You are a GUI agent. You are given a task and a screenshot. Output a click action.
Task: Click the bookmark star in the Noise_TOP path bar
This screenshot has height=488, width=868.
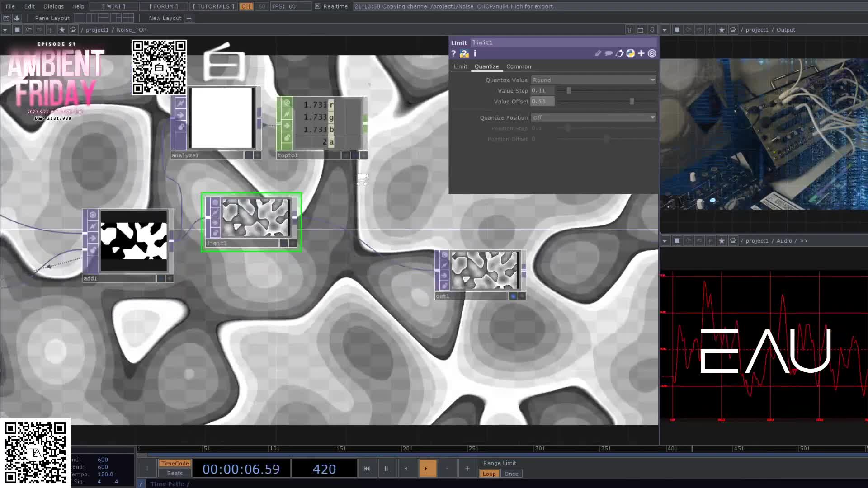coord(62,30)
